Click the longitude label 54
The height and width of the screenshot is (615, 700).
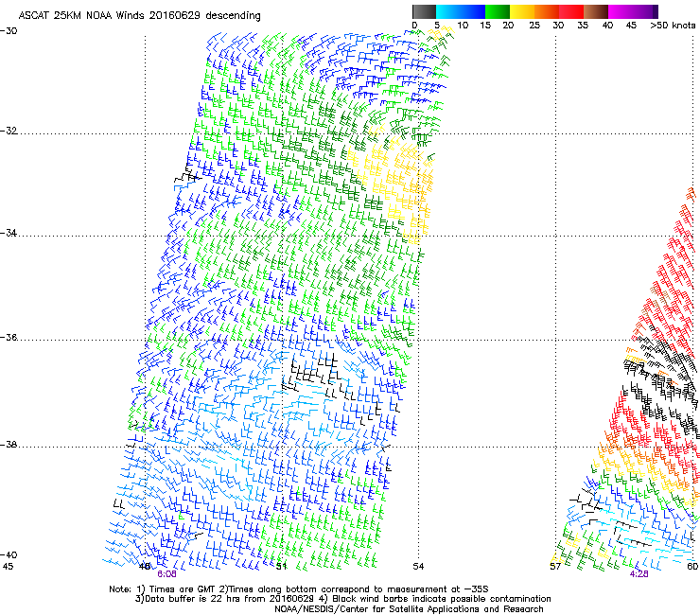418,567
